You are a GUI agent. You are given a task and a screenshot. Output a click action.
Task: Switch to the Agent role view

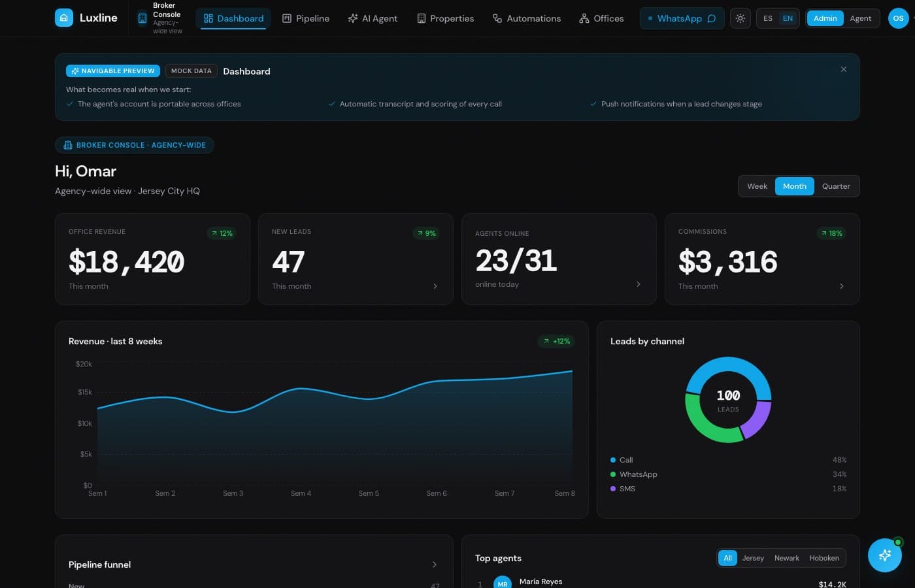(x=860, y=18)
